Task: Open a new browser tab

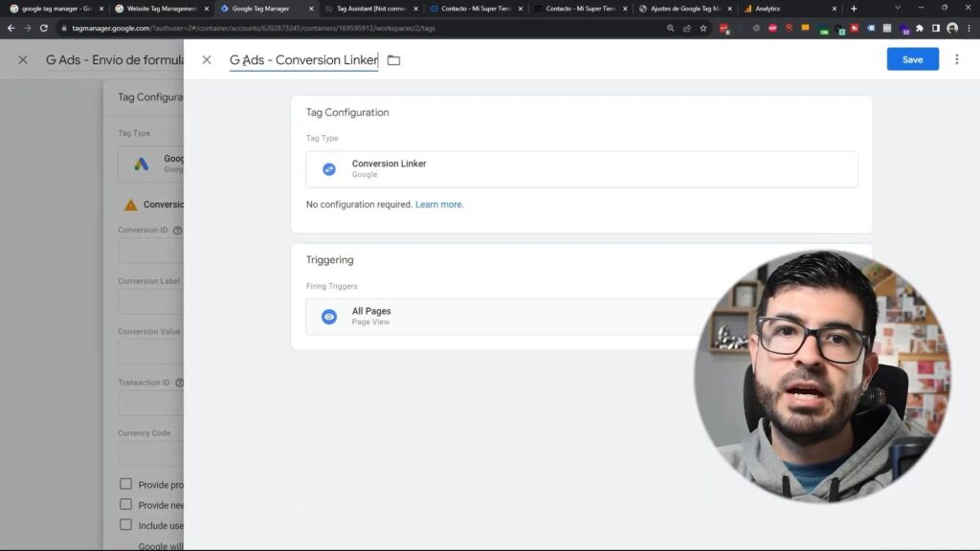Action: pos(854,9)
